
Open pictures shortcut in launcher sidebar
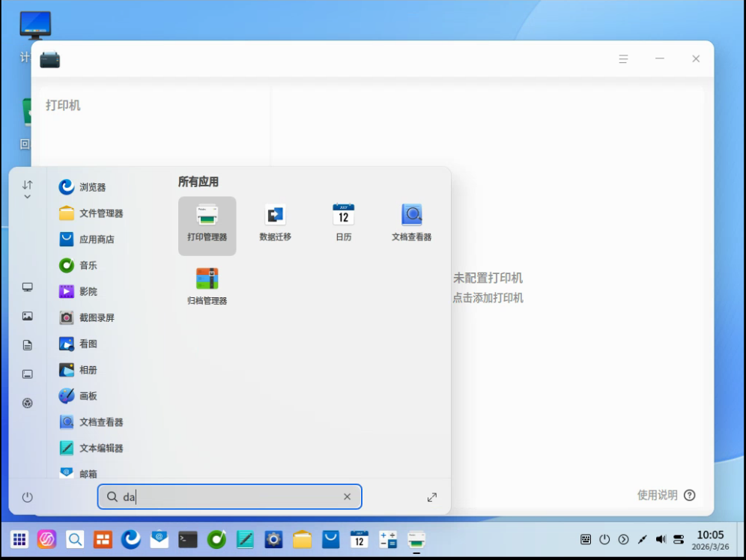(x=28, y=316)
